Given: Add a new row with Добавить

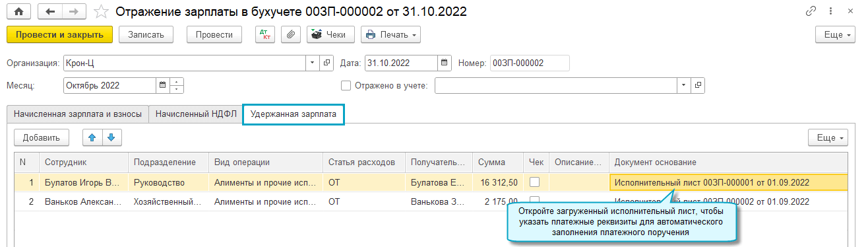Looking at the screenshot, I should 42,137.
